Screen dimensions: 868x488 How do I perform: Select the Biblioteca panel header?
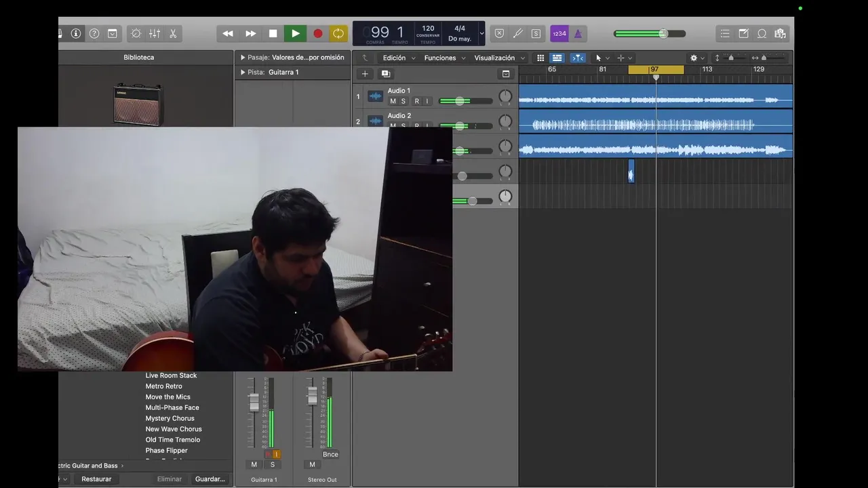point(139,58)
